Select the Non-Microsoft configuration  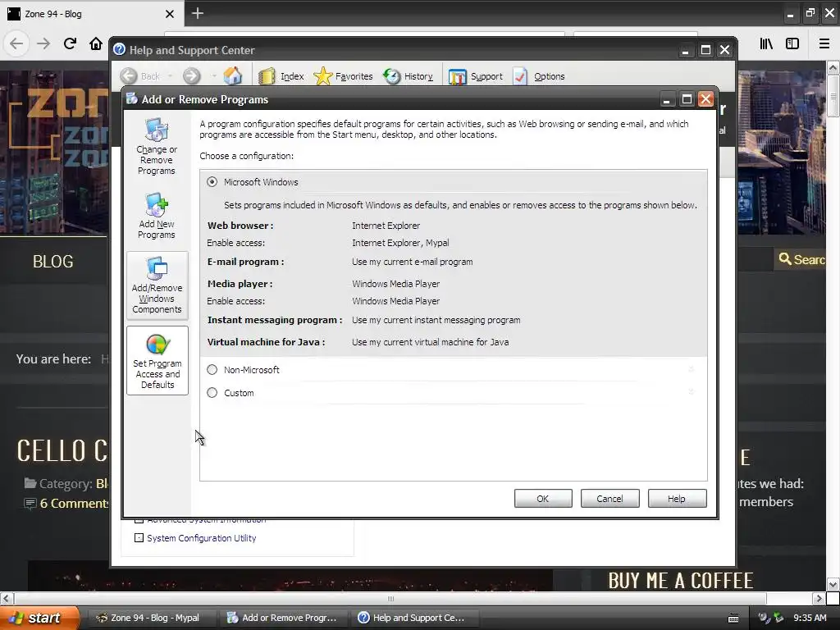point(212,370)
